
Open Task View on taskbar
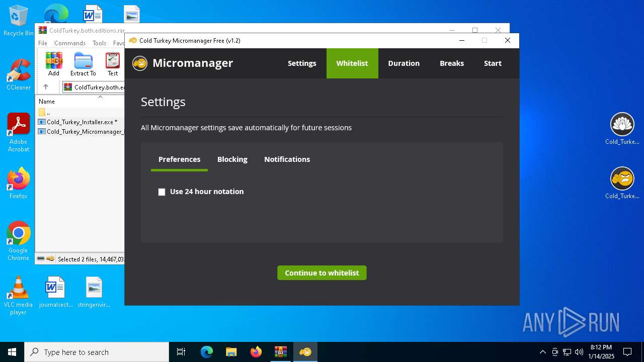pos(181,352)
